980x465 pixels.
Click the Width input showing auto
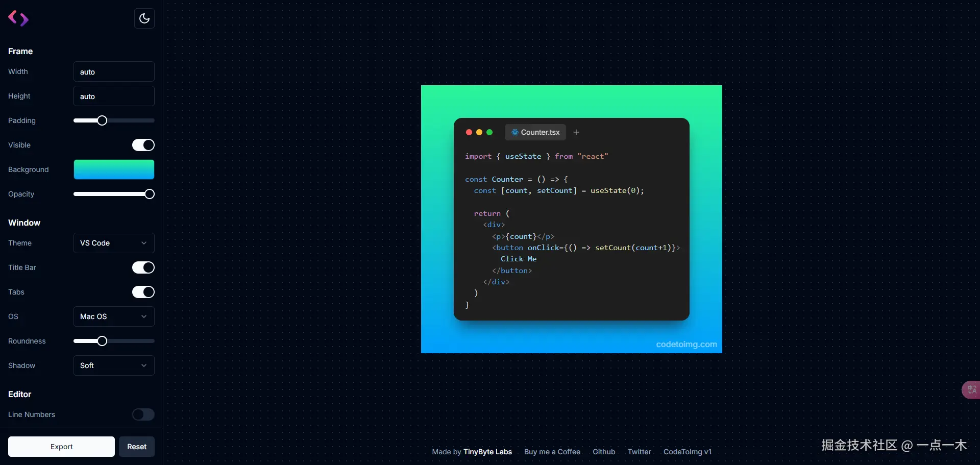[x=113, y=71]
